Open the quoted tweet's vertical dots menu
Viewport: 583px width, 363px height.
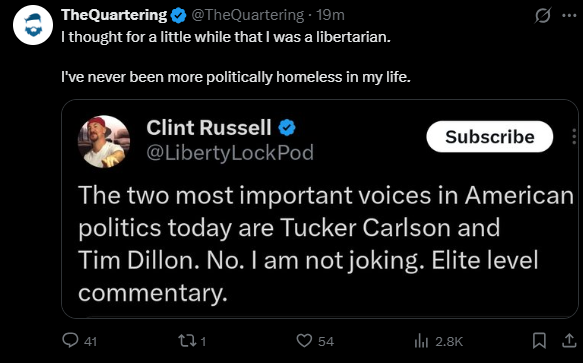[x=574, y=136]
